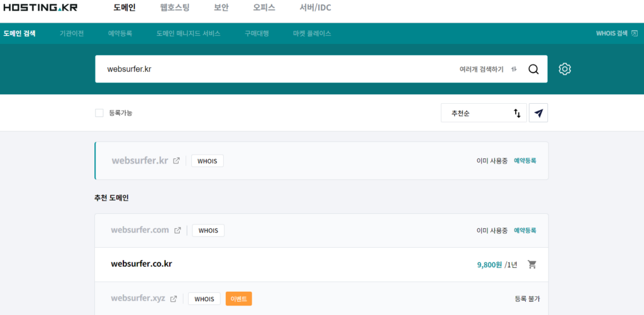The image size is (644, 315).
Task: Select the 마켓 플레이스 submenu tab
Action: (x=312, y=34)
